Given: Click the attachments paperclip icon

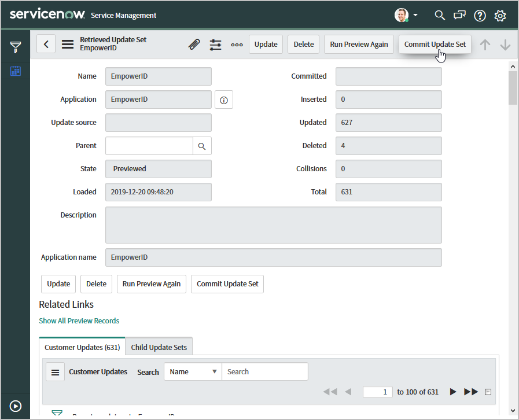Looking at the screenshot, I should pyautogui.click(x=194, y=45).
